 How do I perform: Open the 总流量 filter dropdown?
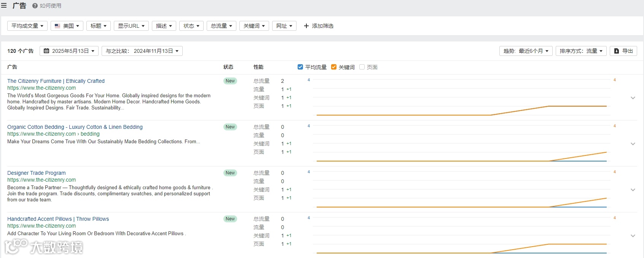(222, 26)
